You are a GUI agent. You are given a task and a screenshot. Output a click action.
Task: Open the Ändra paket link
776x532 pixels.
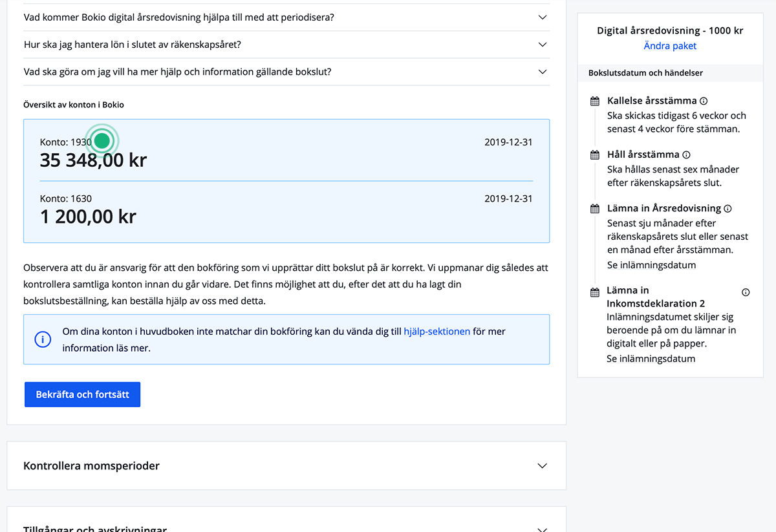(670, 46)
